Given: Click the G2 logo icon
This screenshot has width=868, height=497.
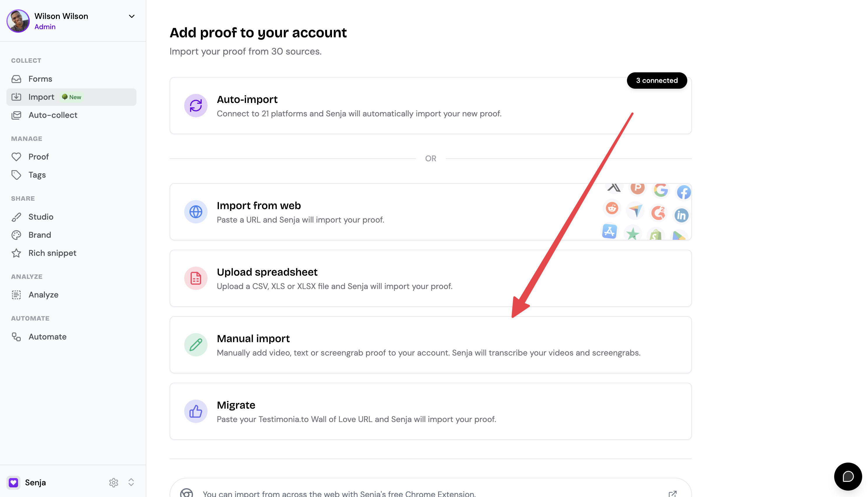Looking at the screenshot, I should (x=658, y=213).
